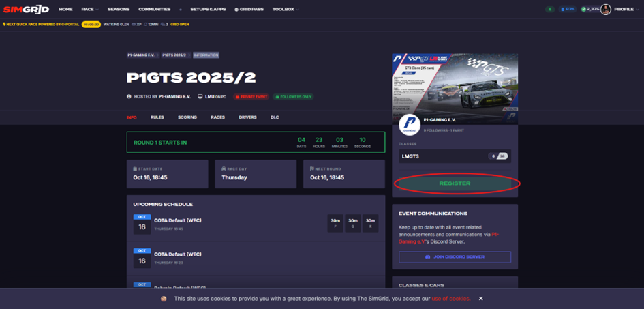Click the P1-Gaming e.V. round logo
Screen dimensions: 644x309
[x=409, y=125]
